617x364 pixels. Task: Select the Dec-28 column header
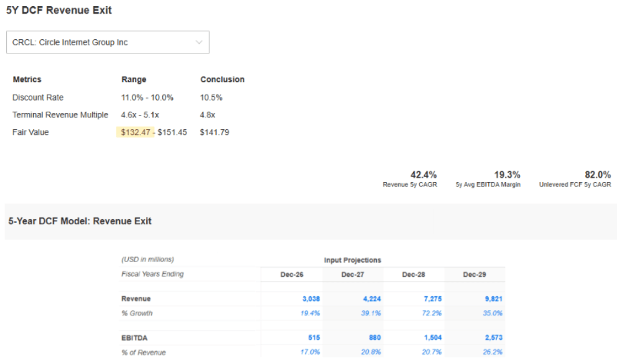(x=414, y=275)
